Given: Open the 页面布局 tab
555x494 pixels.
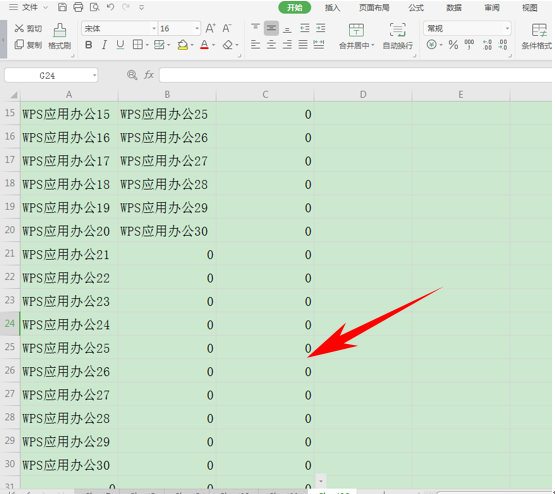Looking at the screenshot, I should coord(374,8).
